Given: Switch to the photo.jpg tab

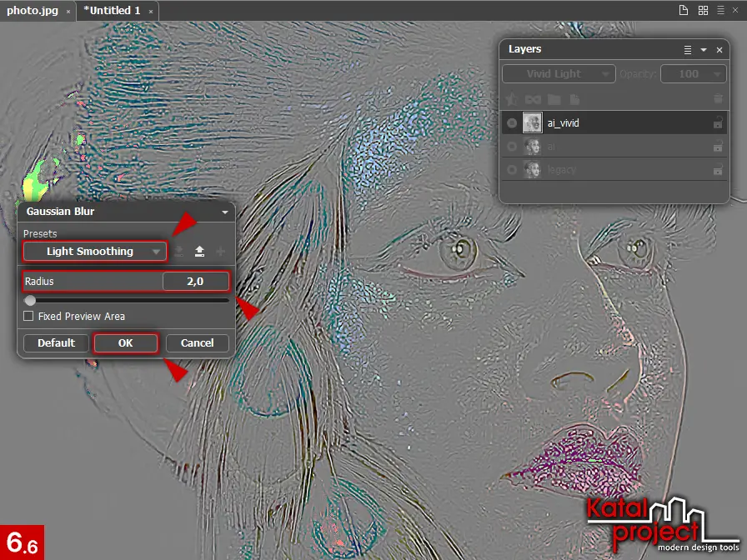Looking at the screenshot, I should [33, 11].
